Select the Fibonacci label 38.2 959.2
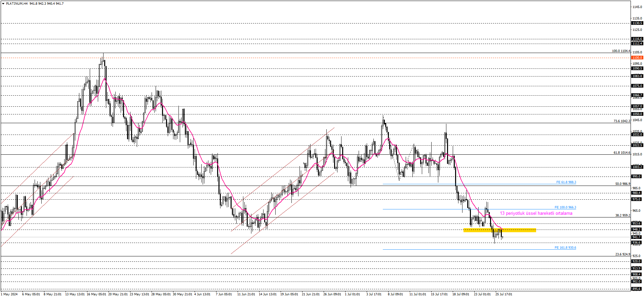Image resolution: width=644 pixels, height=298 pixels. (623, 215)
